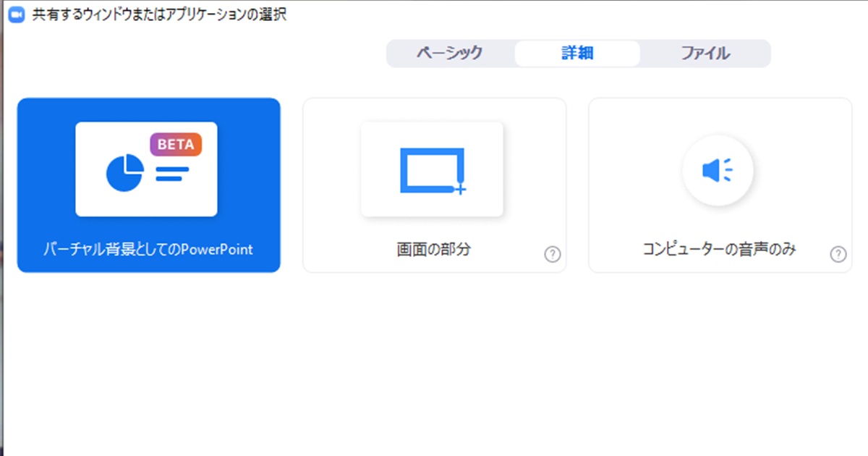Click the PowerPoint pie chart slide icon
Viewport: 868px width, 456px height.
[x=146, y=169]
